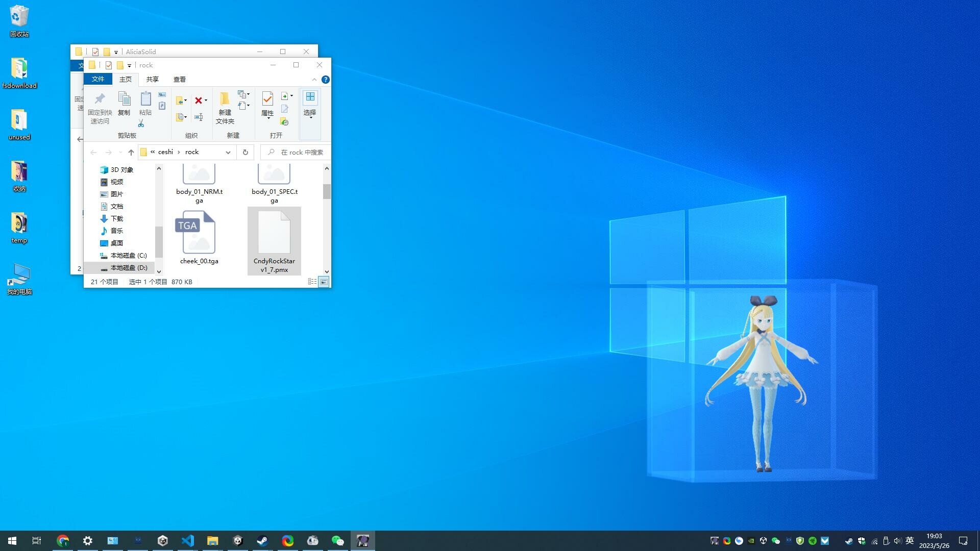Switch to the 查看 ribbon tab

pyautogui.click(x=180, y=80)
